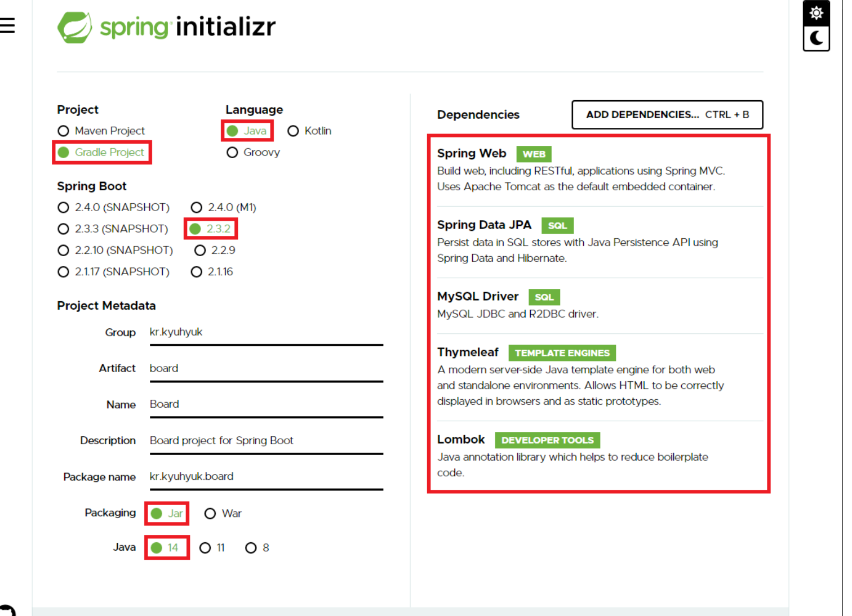Click the Thymeleaf dependency title
Screen dimensions: 852x616
pos(468,352)
